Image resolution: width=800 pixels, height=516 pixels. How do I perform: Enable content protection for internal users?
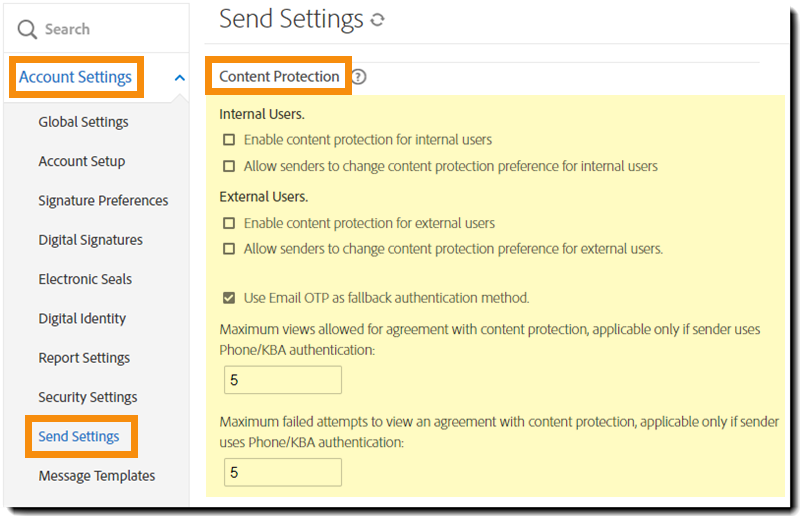click(229, 140)
